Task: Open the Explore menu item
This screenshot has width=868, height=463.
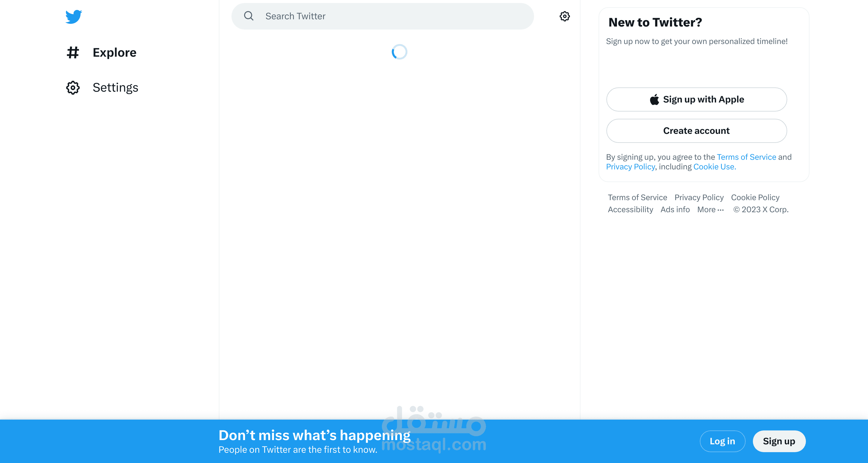Action: pos(114,52)
